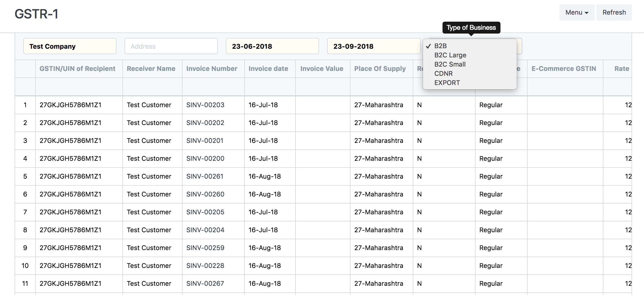Select CDNR from the list
The height and width of the screenshot is (295, 644).
pos(470,74)
